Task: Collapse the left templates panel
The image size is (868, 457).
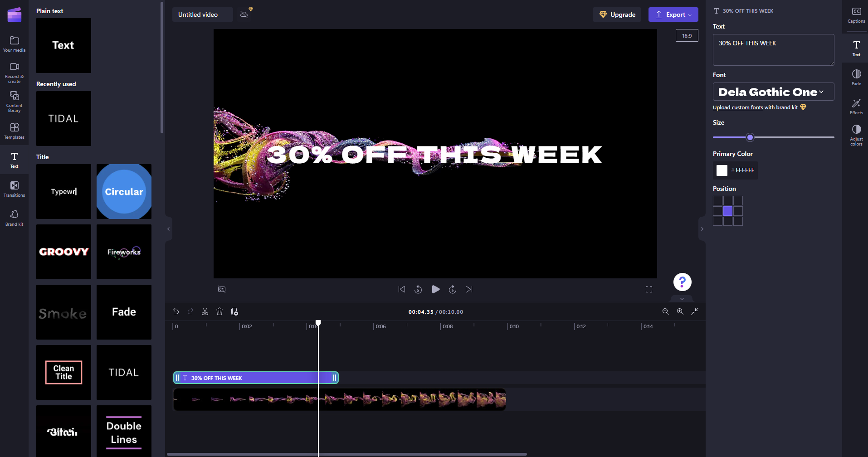Action: [168, 228]
